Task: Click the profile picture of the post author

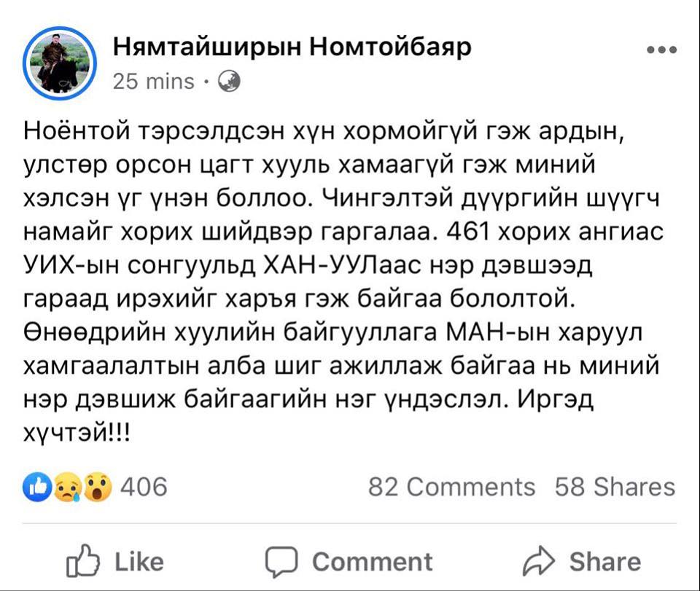Action: coord(59,63)
